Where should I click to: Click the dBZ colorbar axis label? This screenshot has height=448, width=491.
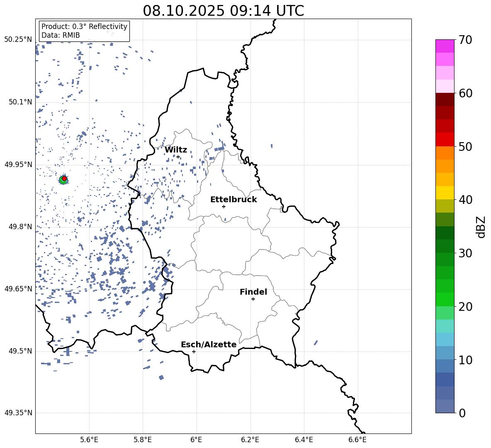point(481,227)
